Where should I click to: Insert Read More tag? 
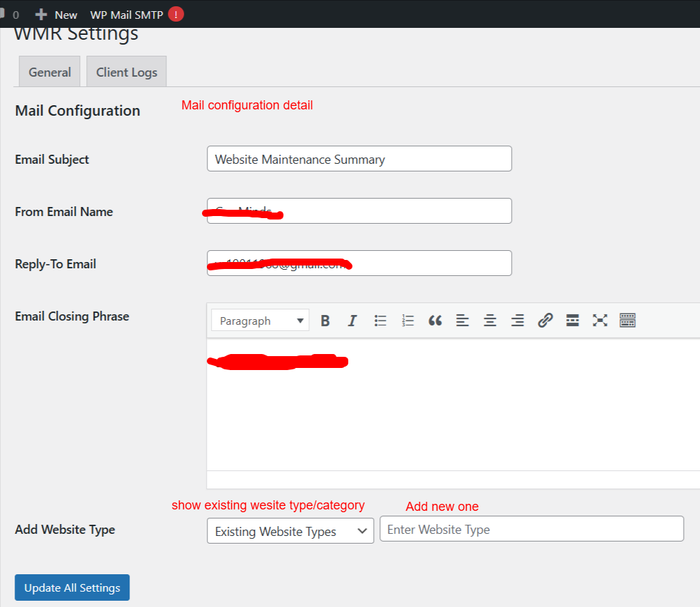pyautogui.click(x=573, y=321)
